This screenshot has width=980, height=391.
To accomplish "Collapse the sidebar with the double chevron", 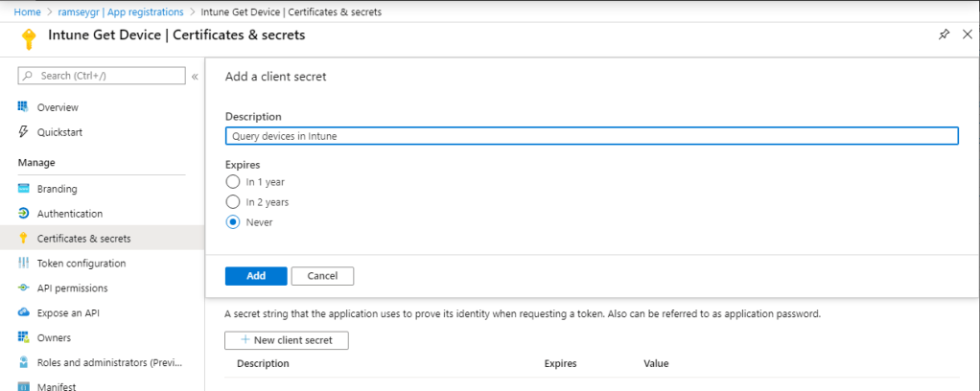I will click(195, 77).
